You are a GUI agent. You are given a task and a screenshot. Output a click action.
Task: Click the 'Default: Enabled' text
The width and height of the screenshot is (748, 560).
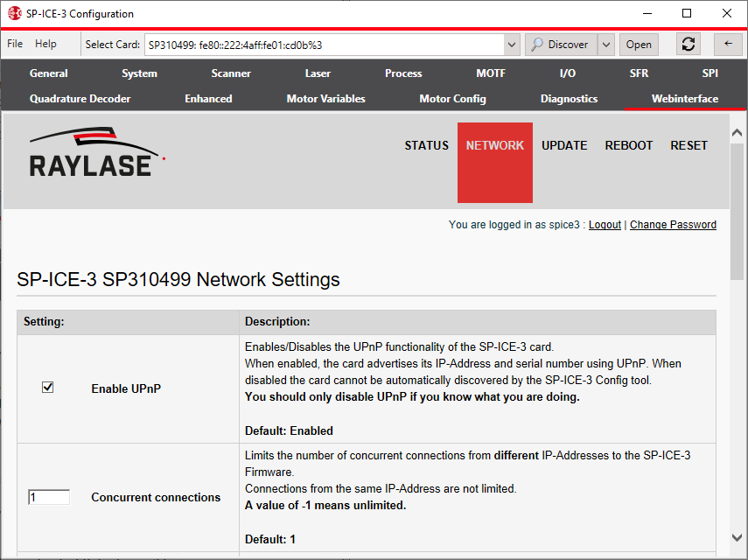click(x=289, y=430)
